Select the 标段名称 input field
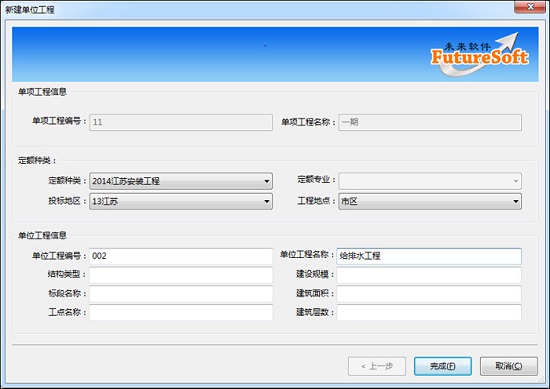 181,294
